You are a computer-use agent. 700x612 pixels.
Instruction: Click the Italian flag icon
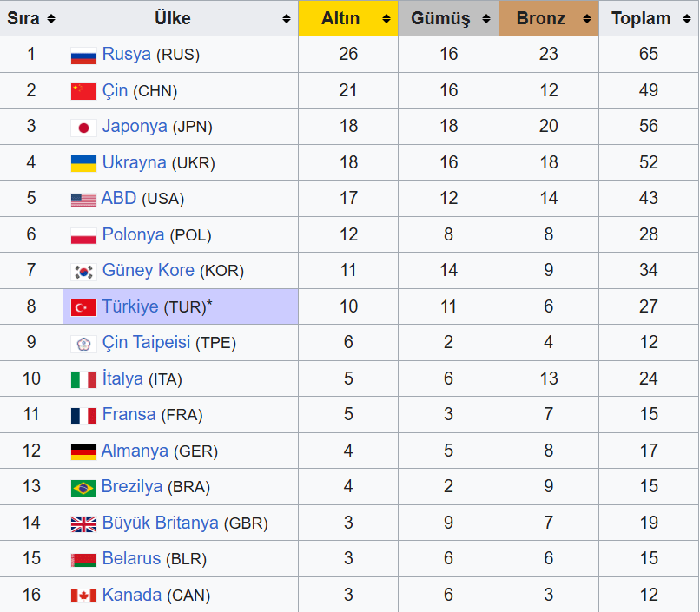[83, 379]
